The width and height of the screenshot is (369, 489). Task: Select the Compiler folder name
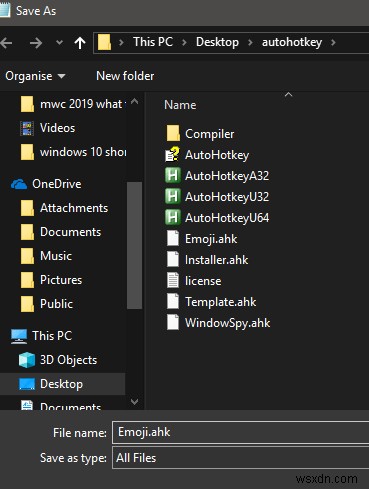tap(209, 134)
